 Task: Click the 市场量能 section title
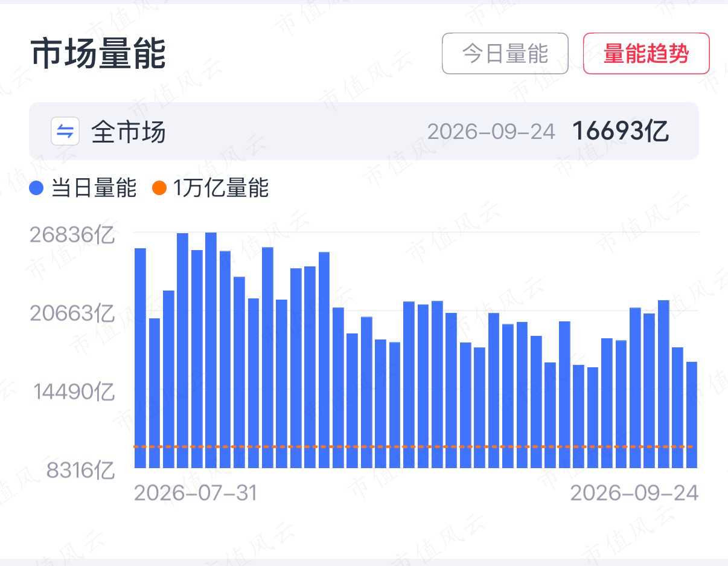coord(98,54)
